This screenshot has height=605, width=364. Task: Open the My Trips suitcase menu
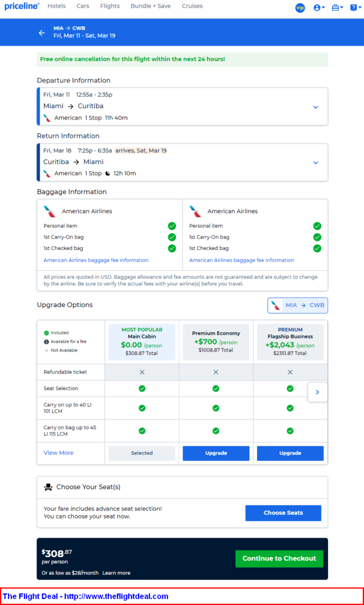(337, 8)
